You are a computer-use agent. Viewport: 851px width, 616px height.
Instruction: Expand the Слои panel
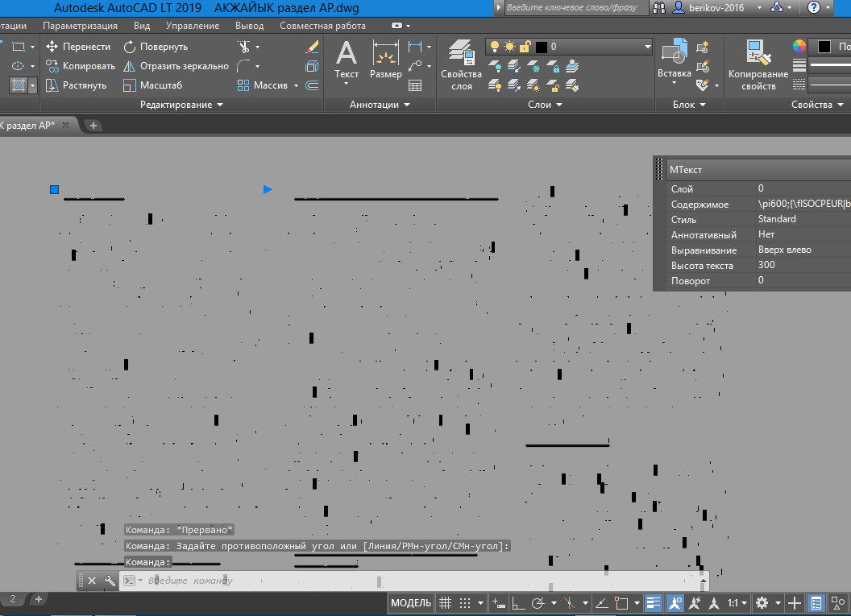tap(545, 105)
